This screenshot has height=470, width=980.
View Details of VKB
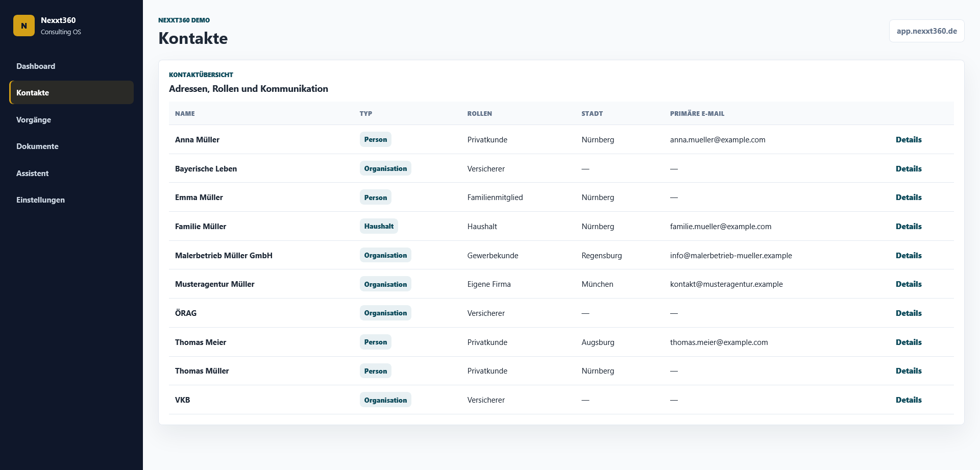click(909, 400)
